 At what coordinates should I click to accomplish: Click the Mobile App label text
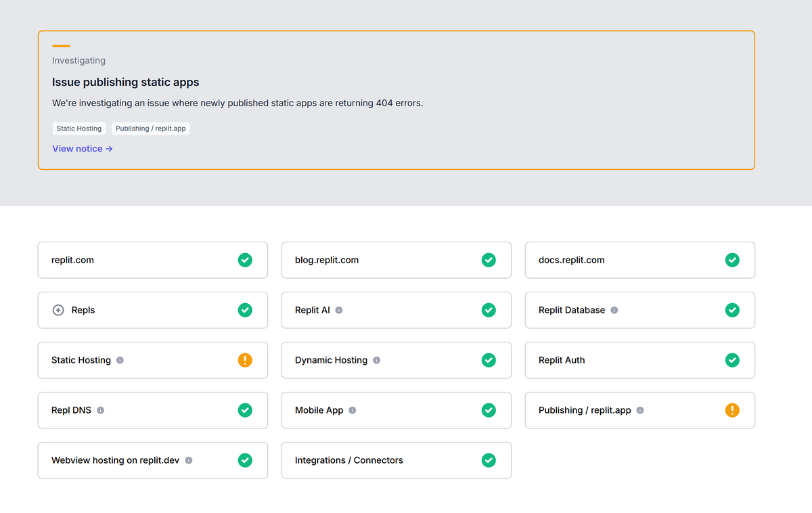click(319, 410)
